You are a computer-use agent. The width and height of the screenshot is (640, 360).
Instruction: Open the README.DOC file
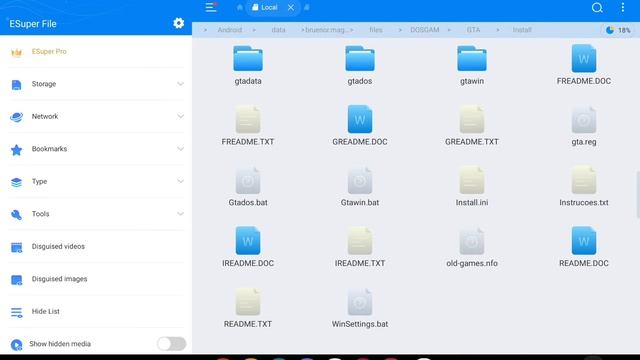(x=584, y=247)
